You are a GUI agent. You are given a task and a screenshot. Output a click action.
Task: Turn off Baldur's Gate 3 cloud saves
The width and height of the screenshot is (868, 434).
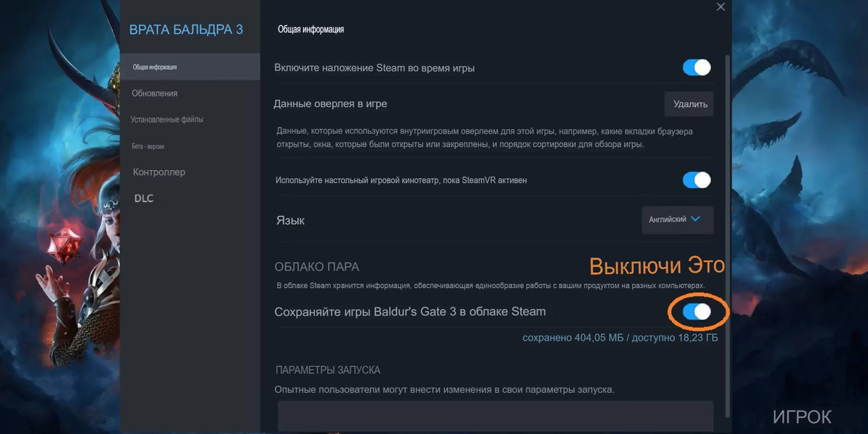click(697, 312)
